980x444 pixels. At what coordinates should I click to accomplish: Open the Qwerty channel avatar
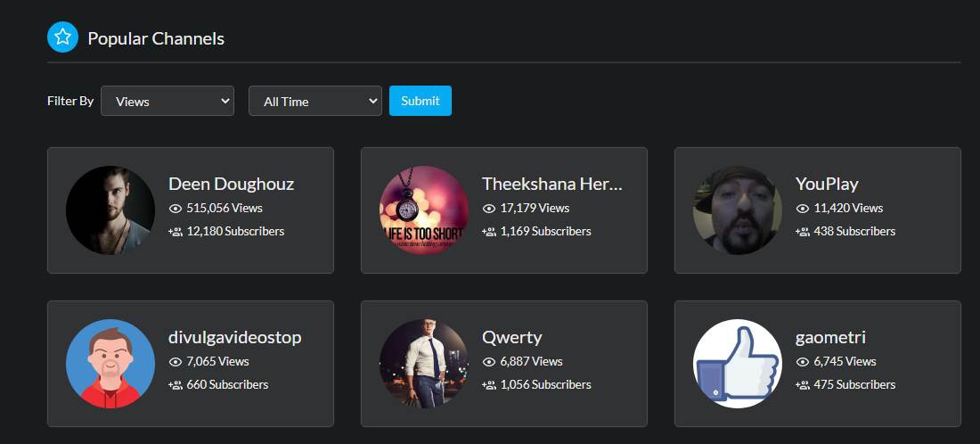click(x=424, y=364)
